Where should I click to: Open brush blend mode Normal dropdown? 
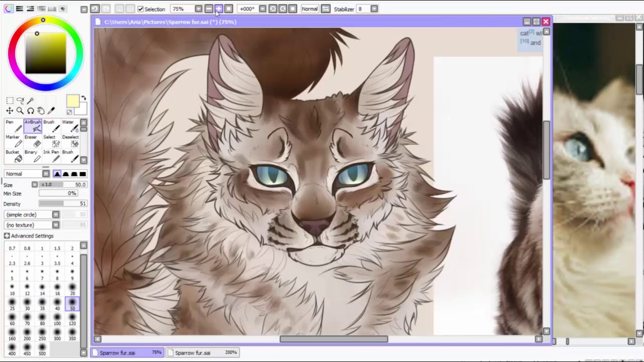(46, 173)
